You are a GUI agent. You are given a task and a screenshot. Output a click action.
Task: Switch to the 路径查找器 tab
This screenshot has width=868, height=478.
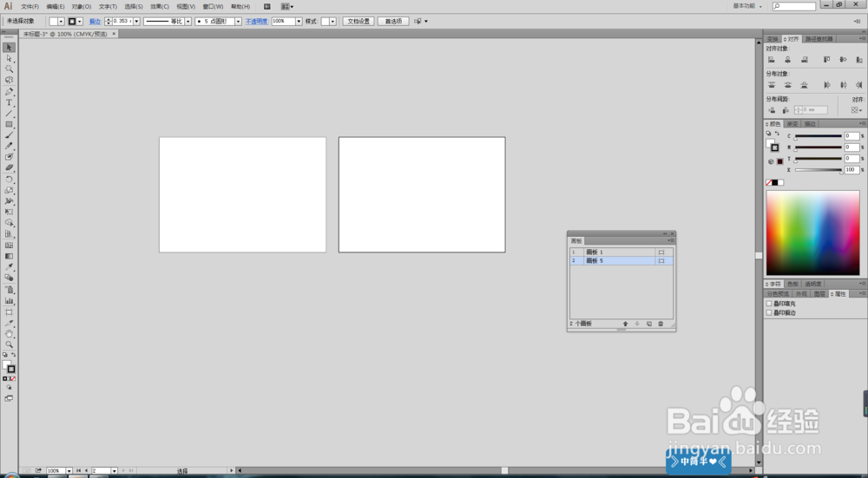(x=819, y=39)
